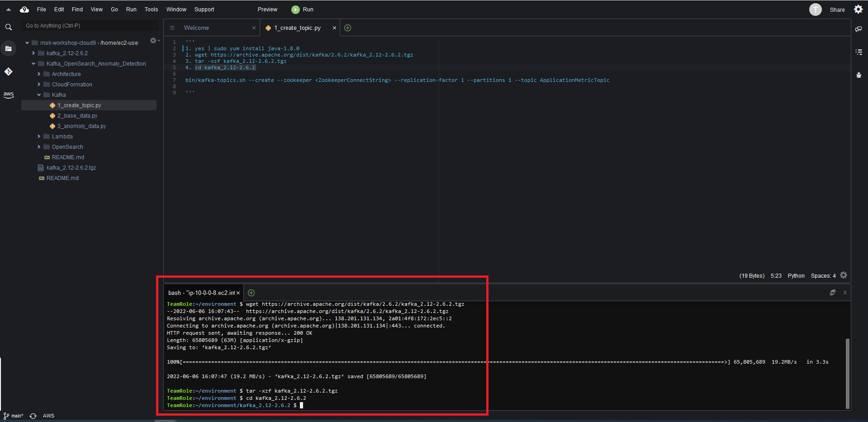Viewport: 868px width, 422px height.
Task: Click the AWS label in status bar
Action: click(x=48, y=416)
